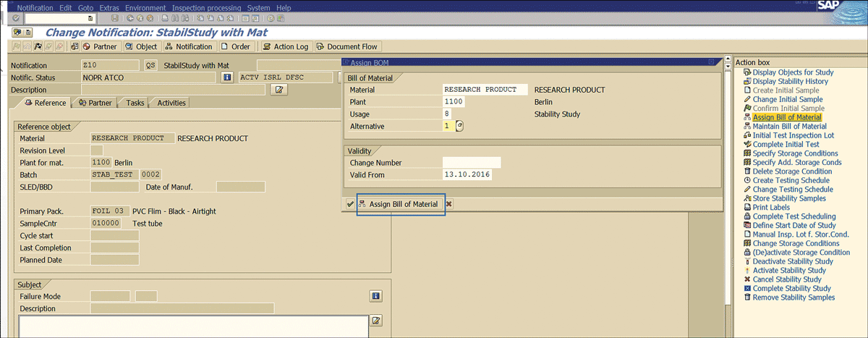Open the System menu

point(258,7)
